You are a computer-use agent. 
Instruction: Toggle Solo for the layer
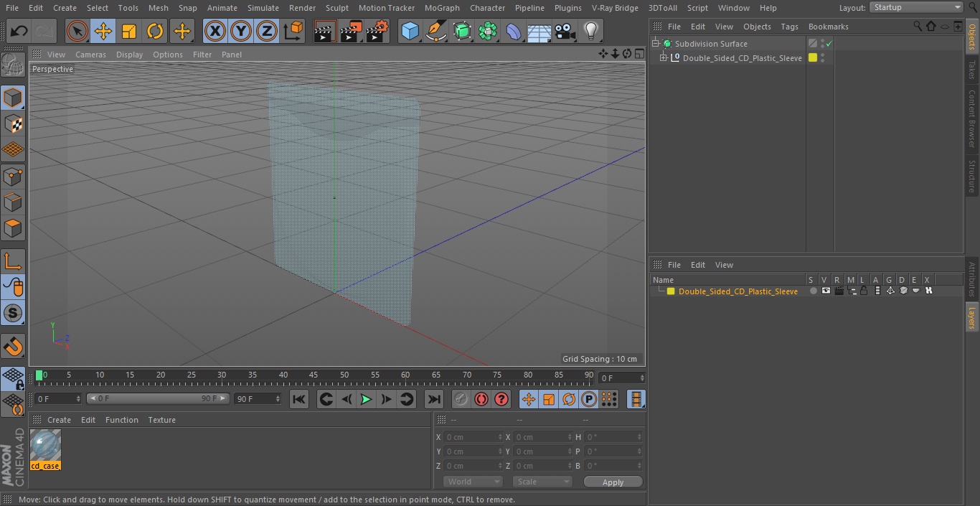pyautogui.click(x=813, y=291)
